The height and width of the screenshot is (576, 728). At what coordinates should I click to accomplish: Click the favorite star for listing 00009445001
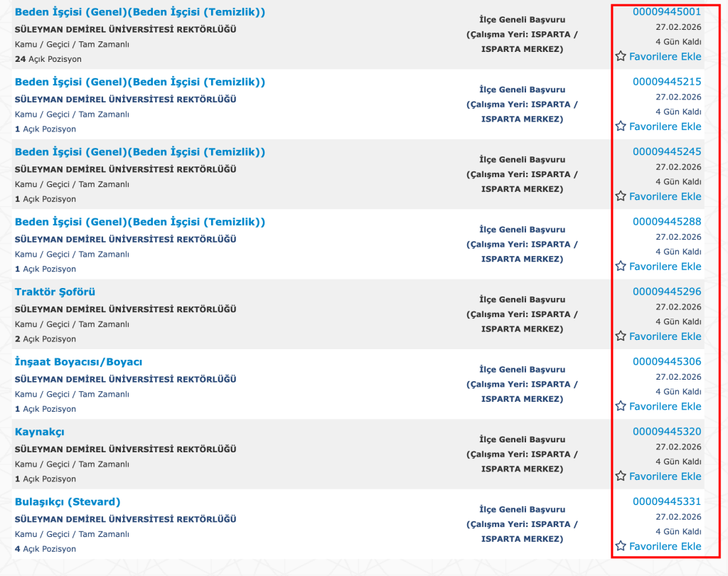[621, 56]
